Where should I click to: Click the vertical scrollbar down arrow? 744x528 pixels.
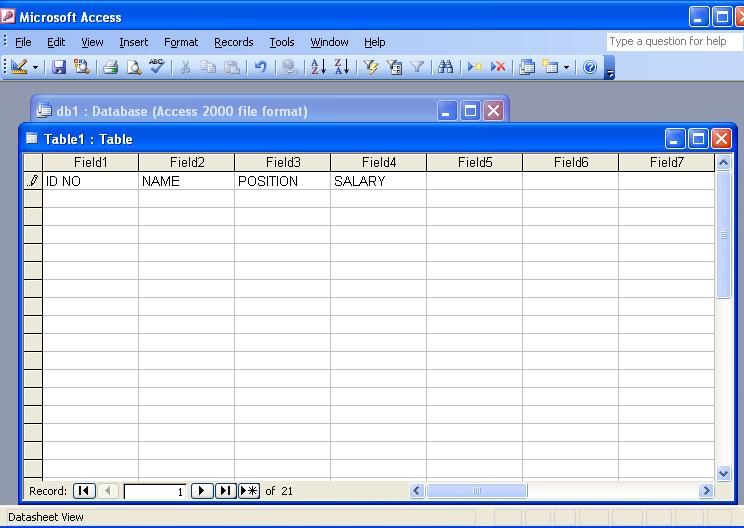click(723, 473)
